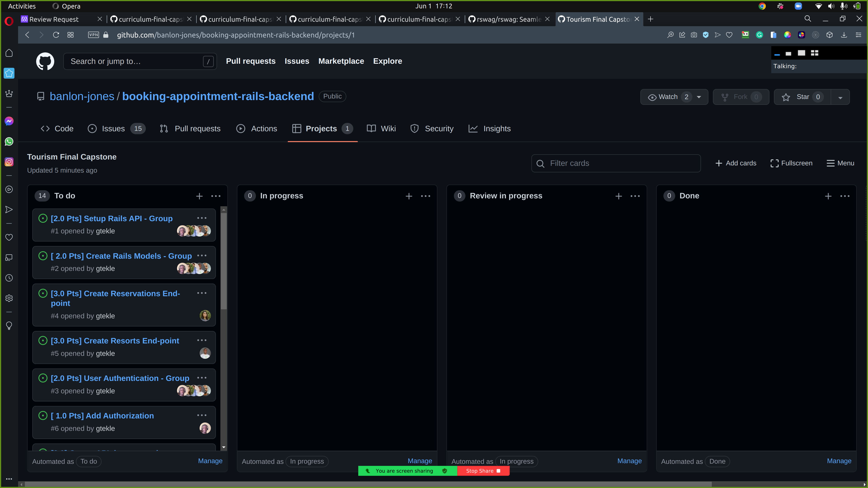Enter Fullscreen view of the project board
This screenshot has width=868, height=488.
[791, 163]
